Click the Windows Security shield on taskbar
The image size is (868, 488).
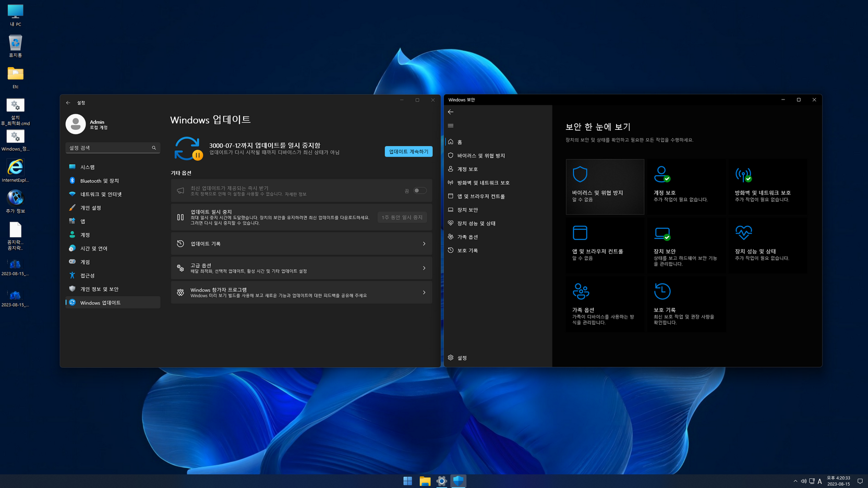pyautogui.click(x=458, y=481)
